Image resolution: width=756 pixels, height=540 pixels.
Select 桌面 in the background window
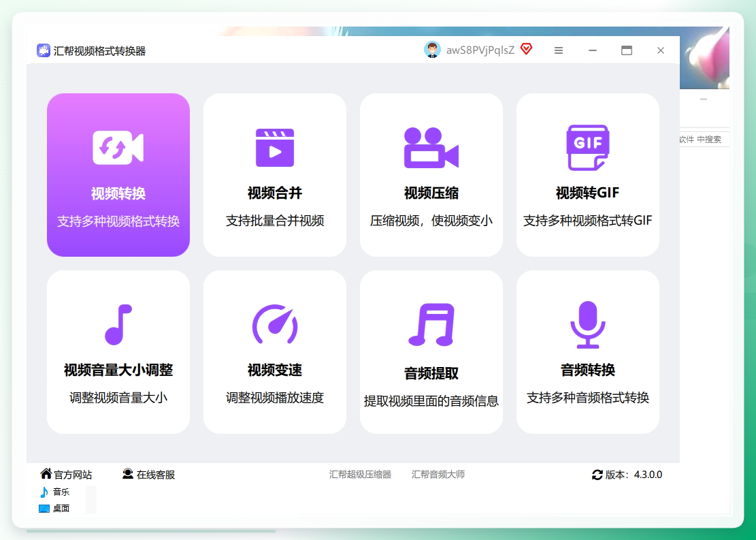[61, 508]
